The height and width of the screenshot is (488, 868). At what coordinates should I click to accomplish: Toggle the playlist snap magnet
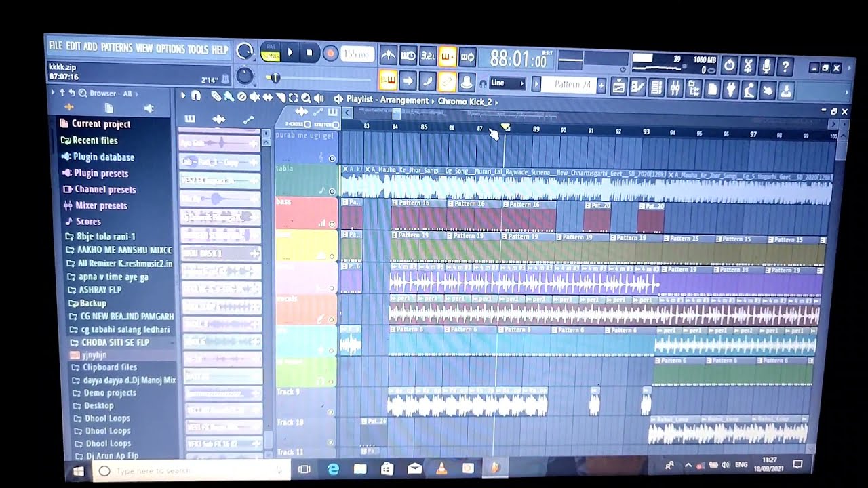click(196, 96)
